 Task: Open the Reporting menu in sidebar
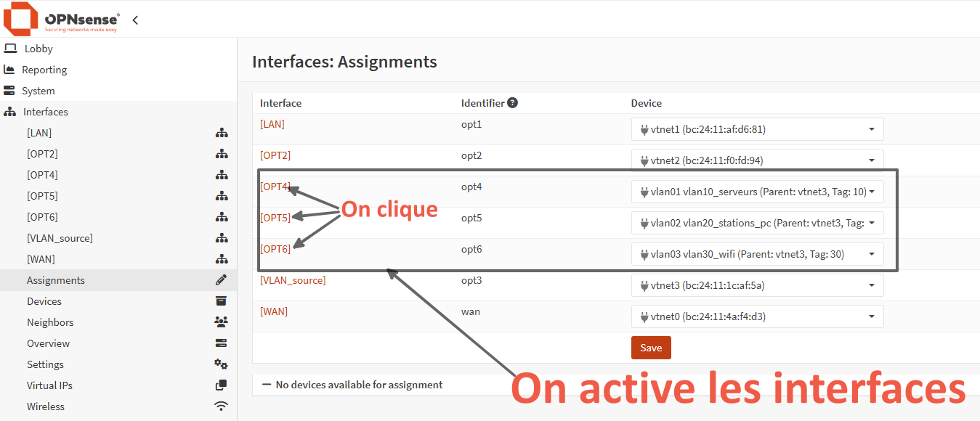point(44,70)
